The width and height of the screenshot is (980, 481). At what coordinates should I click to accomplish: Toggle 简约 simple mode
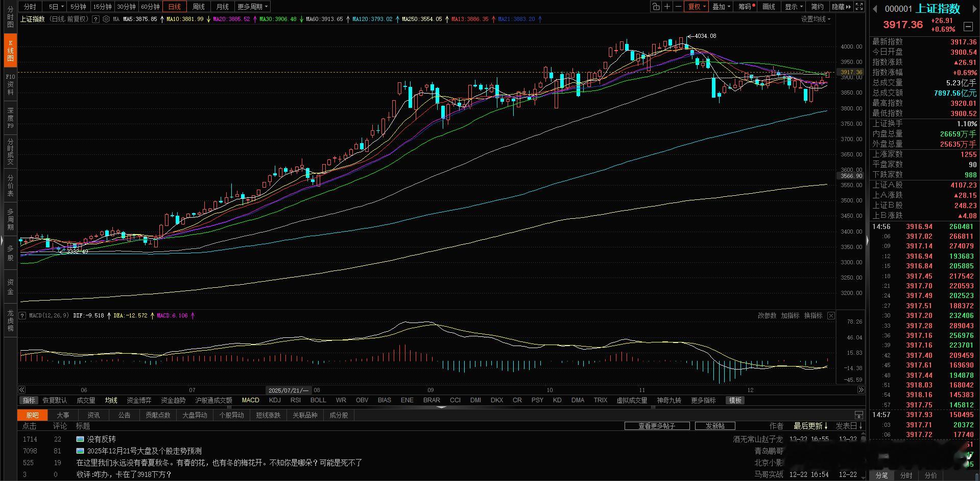818,7
